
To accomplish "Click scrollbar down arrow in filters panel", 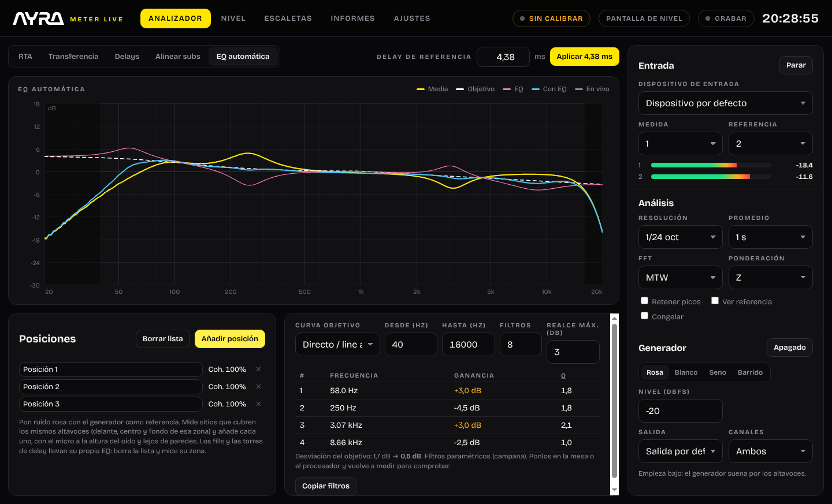I will [615, 490].
